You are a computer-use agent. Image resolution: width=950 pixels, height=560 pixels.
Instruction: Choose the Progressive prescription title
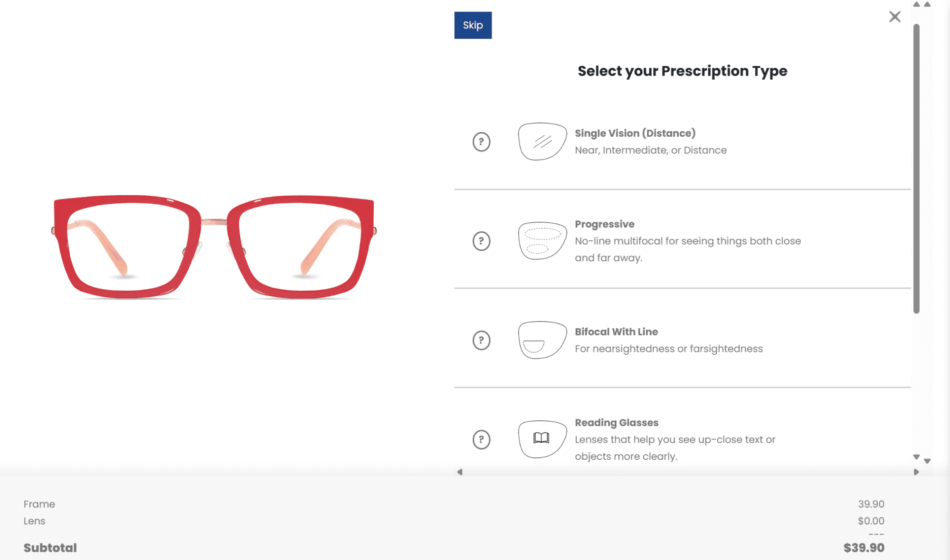coord(604,224)
